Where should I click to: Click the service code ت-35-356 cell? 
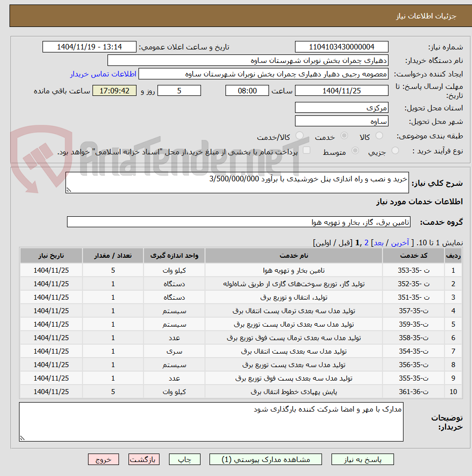(x=413, y=365)
